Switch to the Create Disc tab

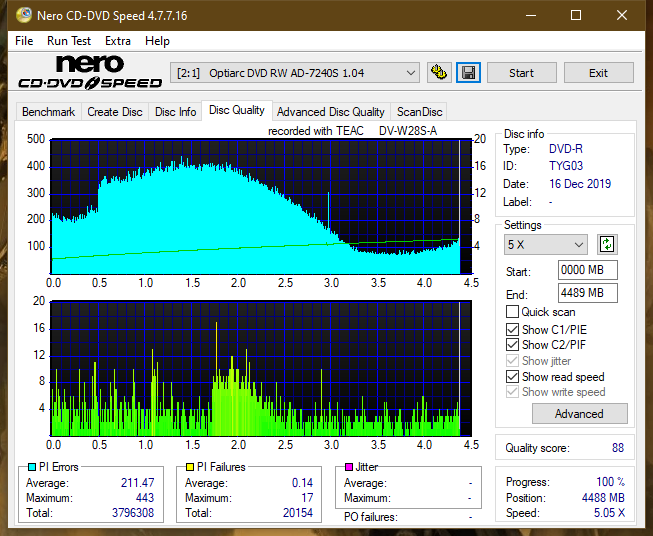pos(115,112)
